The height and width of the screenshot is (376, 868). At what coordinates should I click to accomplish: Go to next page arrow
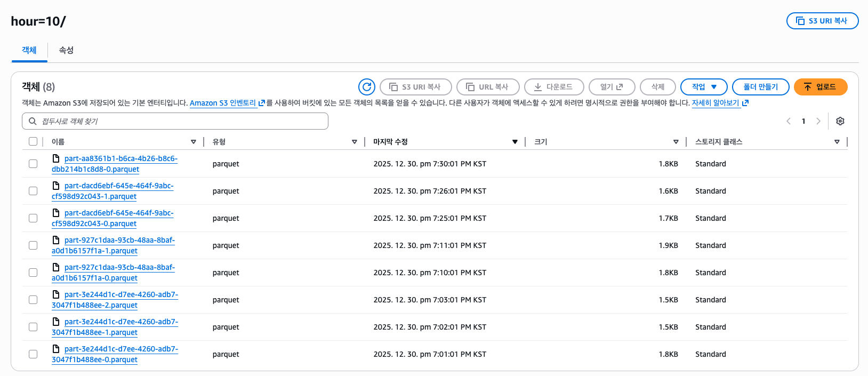[818, 121]
